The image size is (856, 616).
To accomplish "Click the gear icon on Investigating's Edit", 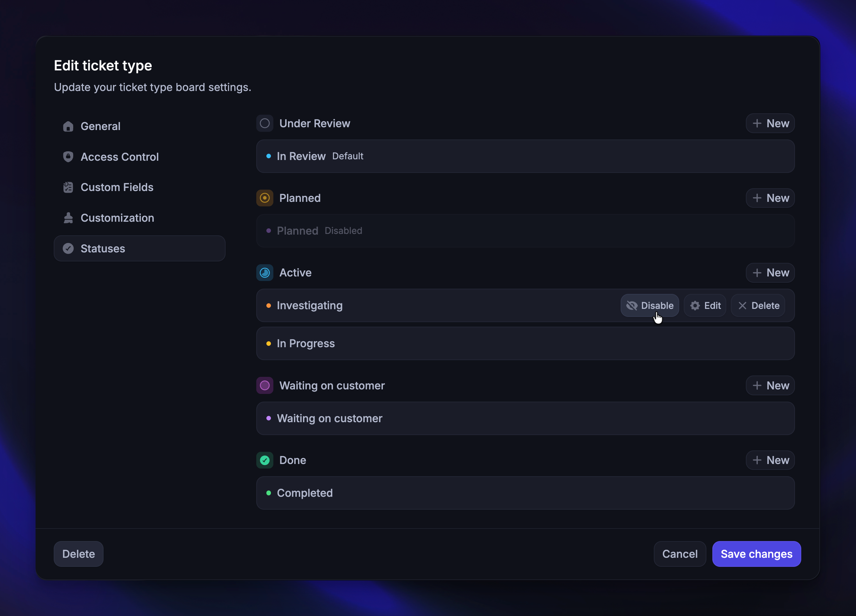I will (x=695, y=305).
